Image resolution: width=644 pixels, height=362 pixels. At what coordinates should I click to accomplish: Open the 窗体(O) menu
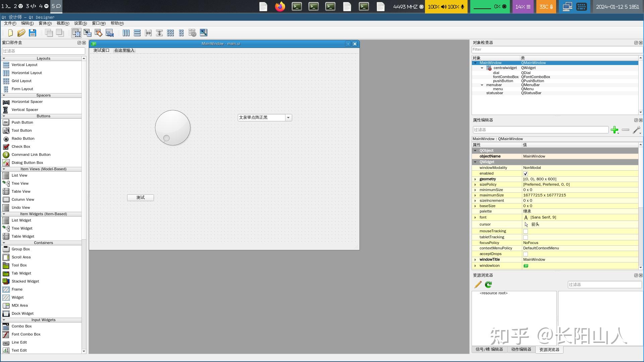click(45, 23)
